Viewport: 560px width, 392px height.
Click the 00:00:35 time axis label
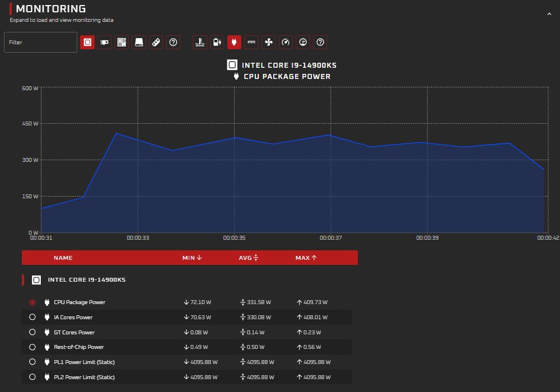pyautogui.click(x=234, y=238)
